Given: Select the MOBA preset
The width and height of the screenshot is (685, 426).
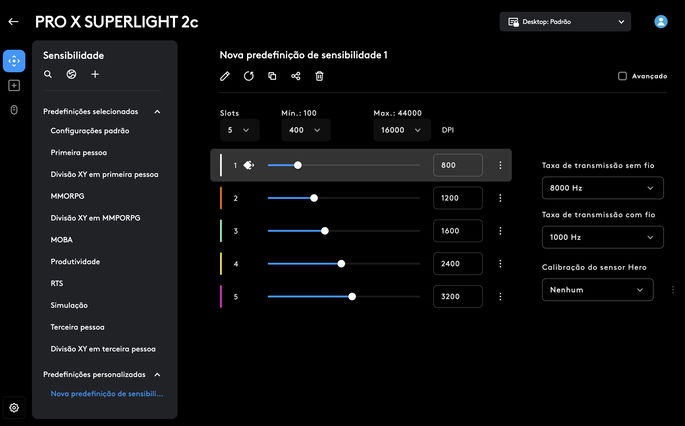Looking at the screenshot, I should (62, 240).
